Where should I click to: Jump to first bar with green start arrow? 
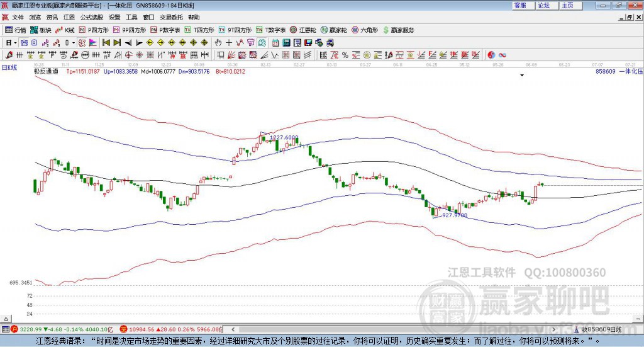click(x=106, y=42)
